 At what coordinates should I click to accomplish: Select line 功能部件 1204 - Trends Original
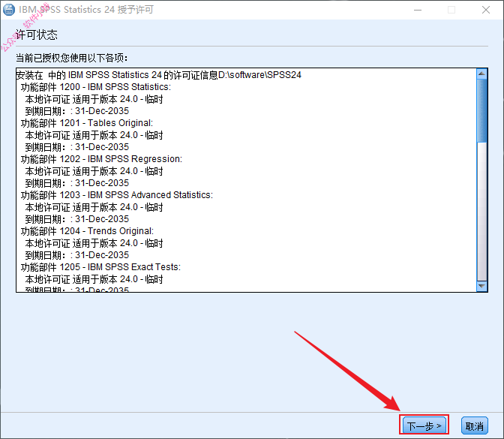pos(87,231)
